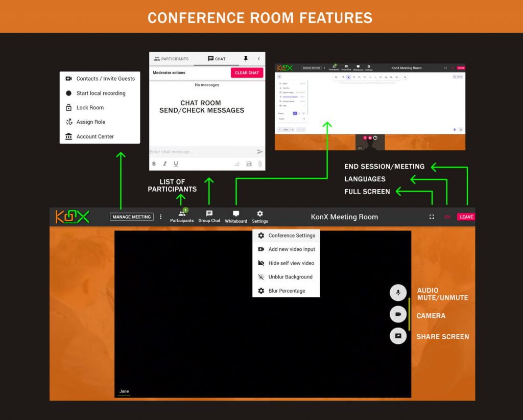Image resolution: width=523 pixels, height=420 pixels.
Task: Apply bold formatting in chat toolbar
Action: (154, 164)
